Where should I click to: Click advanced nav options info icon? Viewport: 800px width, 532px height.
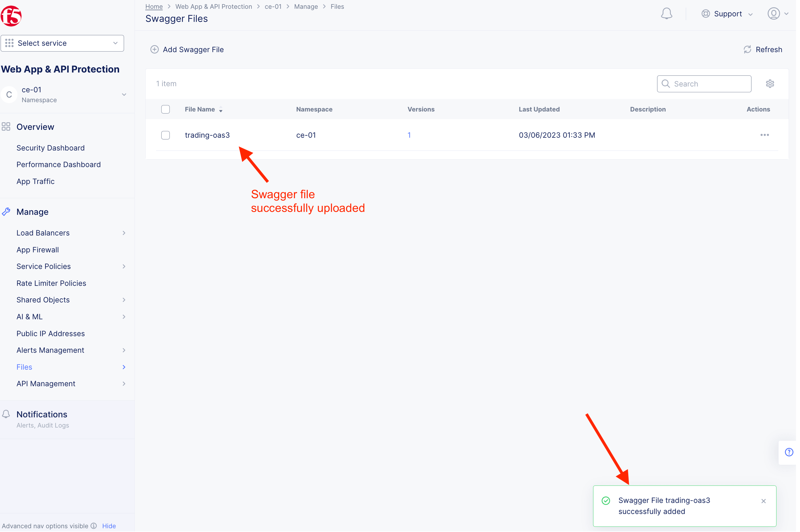click(x=94, y=526)
